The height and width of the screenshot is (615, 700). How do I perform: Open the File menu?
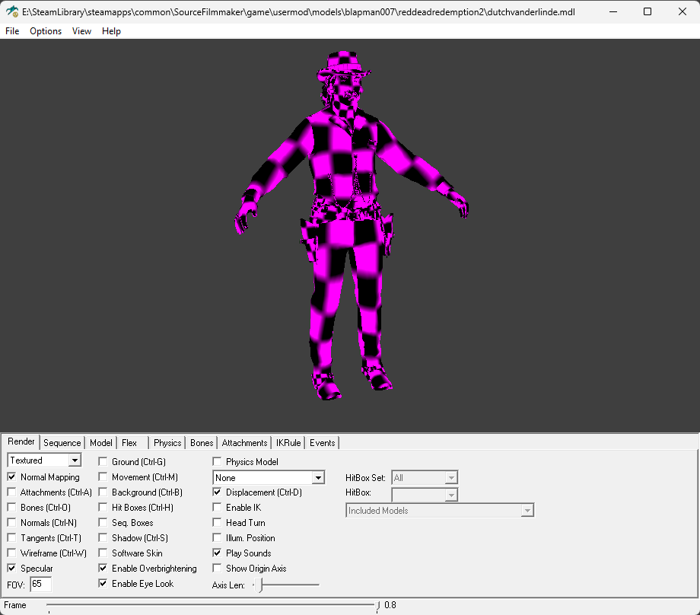click(x=12, y=30)
